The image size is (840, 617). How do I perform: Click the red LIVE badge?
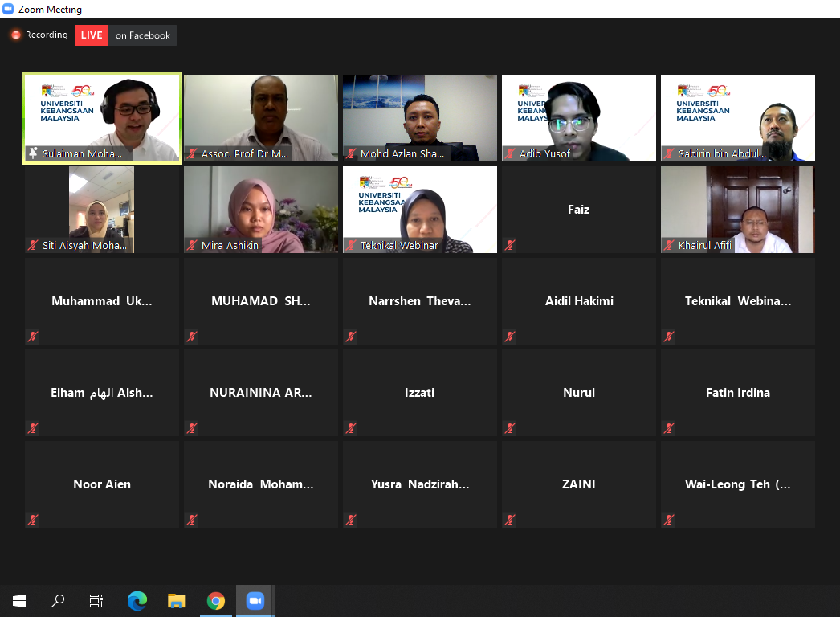tap(92, 35)
